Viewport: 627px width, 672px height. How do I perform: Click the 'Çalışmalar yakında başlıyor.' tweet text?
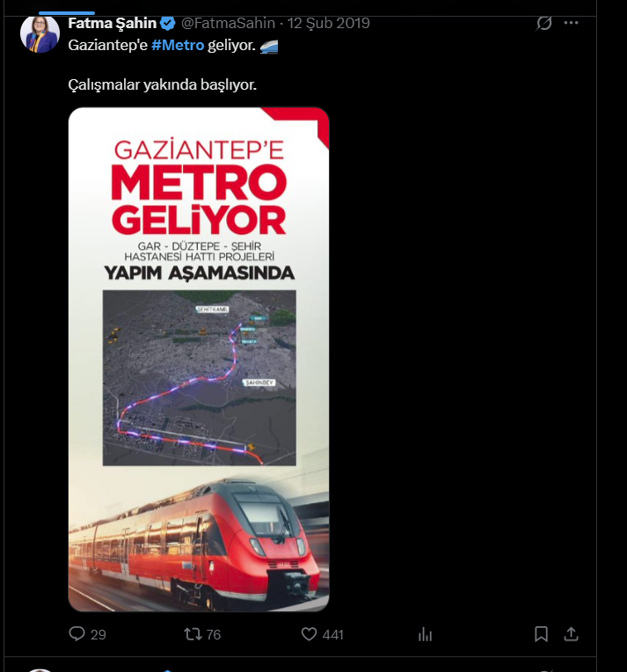[163, 84]
